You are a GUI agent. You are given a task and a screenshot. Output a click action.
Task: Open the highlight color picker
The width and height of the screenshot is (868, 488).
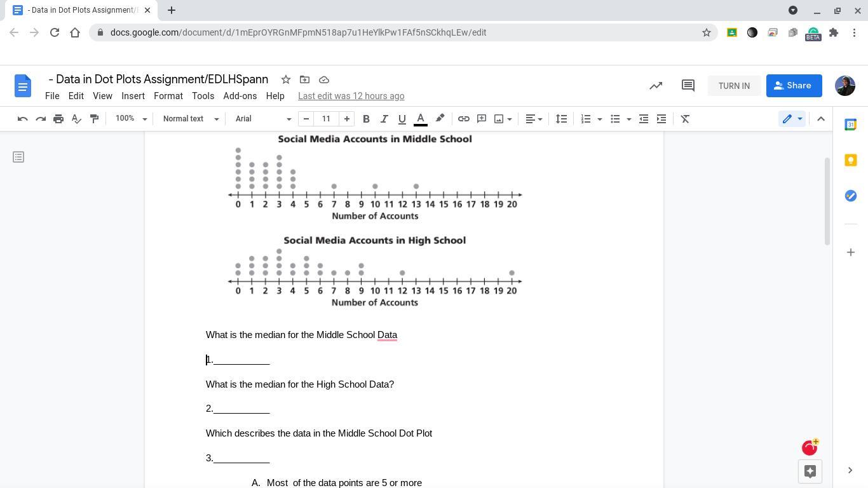point(440,119)
